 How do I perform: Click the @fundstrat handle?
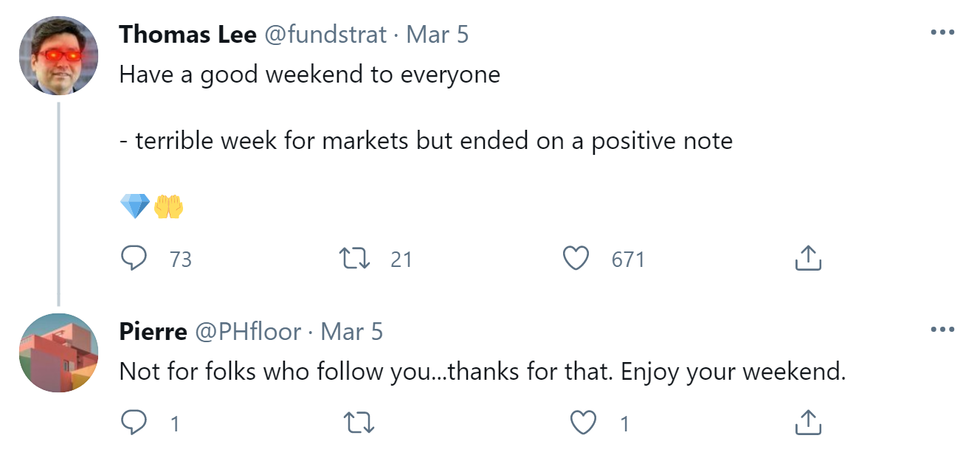pos(325,35)
